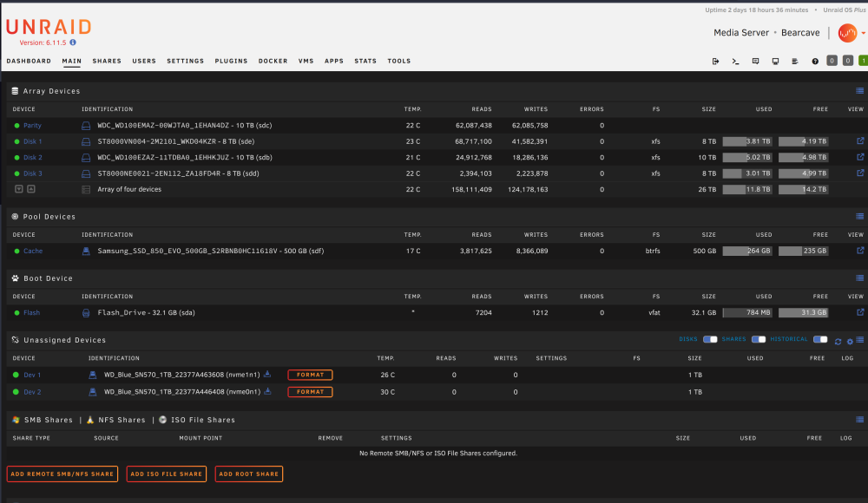Image resolution: width=868 pixels, height=503 pixels.
Task: Open the green notification counter badge
Action: tap(863, 61)
